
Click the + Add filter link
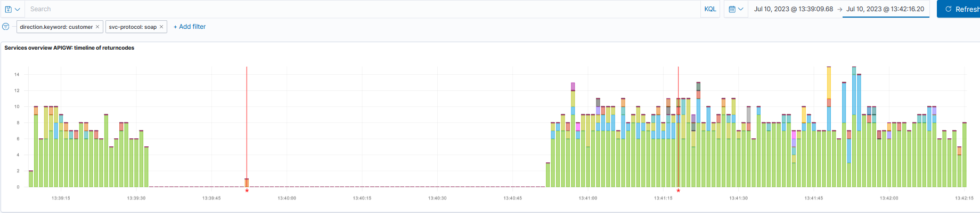click(x=190, y=27)
